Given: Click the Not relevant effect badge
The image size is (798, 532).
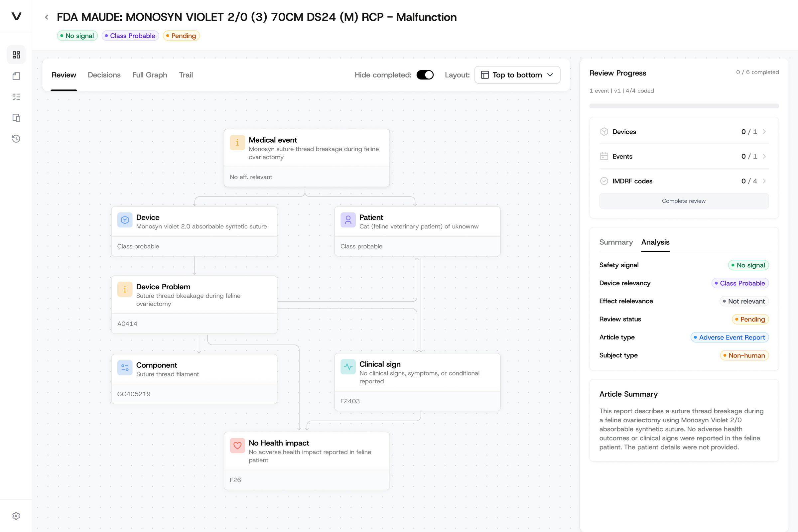Looking at the screenshot, I should pos(744,301).
